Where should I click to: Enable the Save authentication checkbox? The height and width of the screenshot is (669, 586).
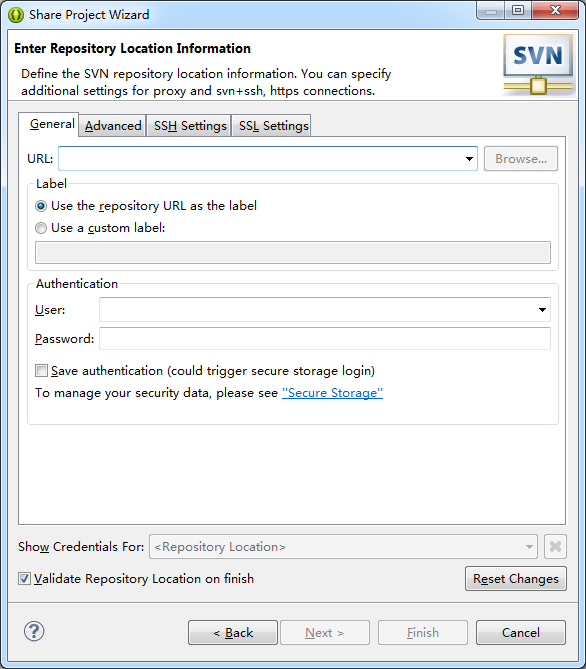(41, 370)
